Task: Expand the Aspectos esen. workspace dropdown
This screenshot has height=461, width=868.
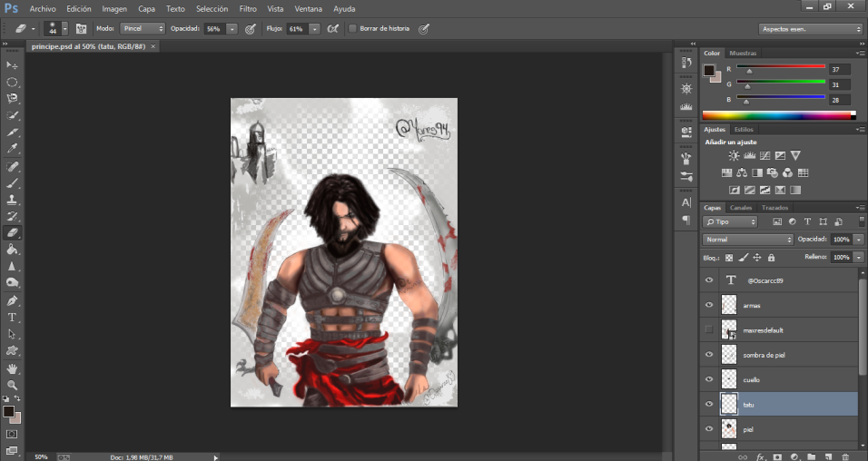Action: 810,29
